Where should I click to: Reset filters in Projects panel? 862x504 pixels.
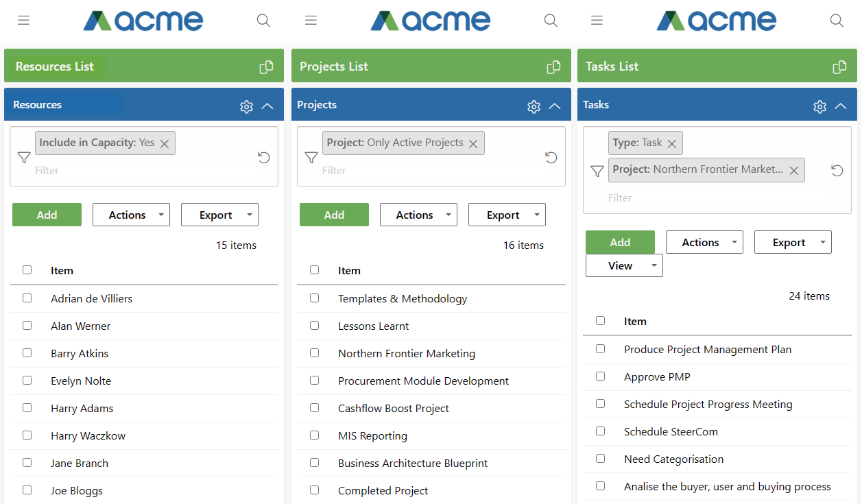[551, 158]
